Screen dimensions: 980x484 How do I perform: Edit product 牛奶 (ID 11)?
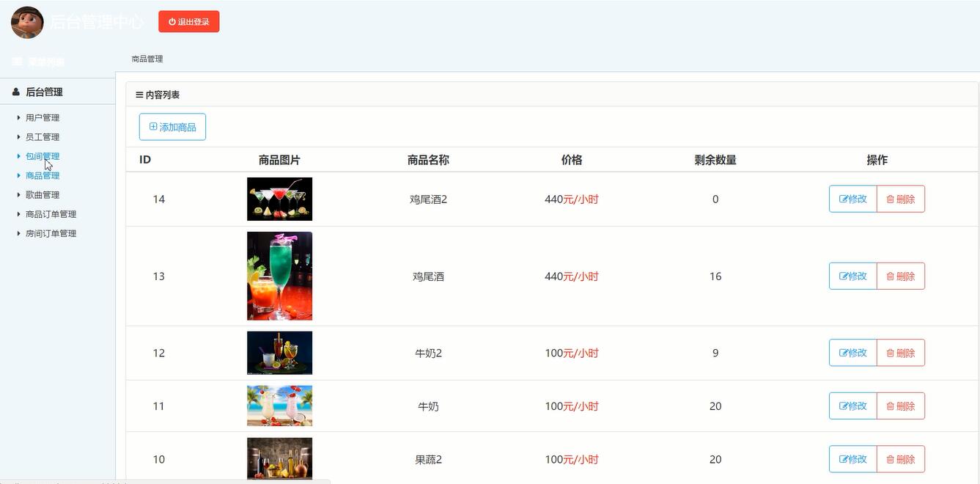click(x=853, y=406)
